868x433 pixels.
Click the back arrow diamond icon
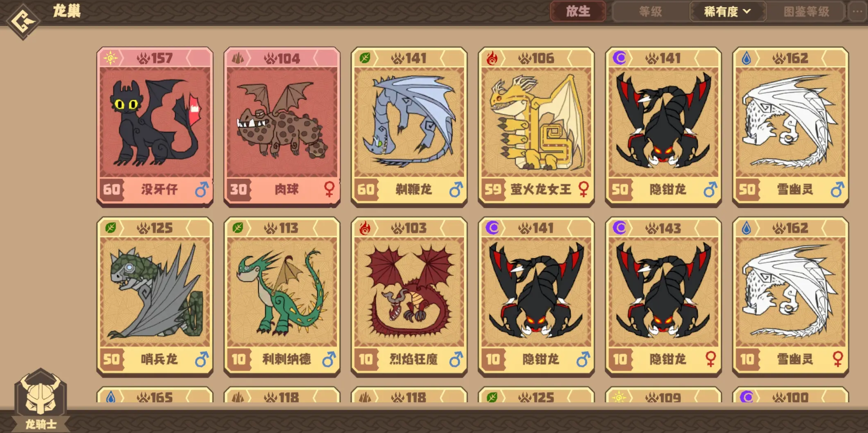coord(22,21)
